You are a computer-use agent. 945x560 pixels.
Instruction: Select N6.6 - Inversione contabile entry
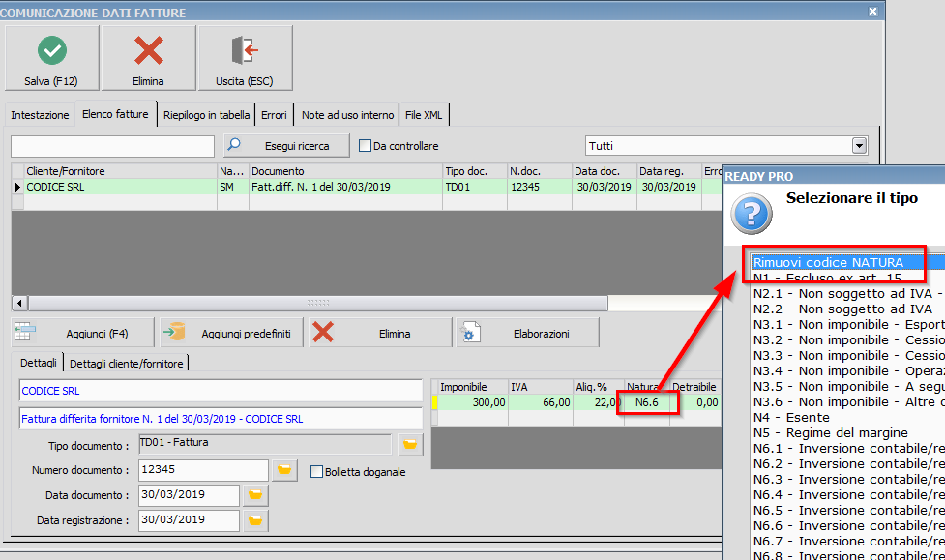pyautogui.click(x=848, y=525)
